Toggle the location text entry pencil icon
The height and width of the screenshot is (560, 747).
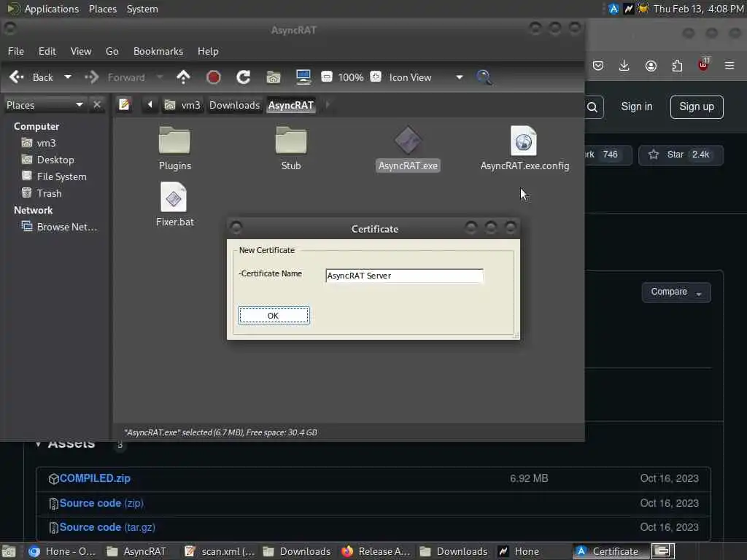tap(124, 105)
